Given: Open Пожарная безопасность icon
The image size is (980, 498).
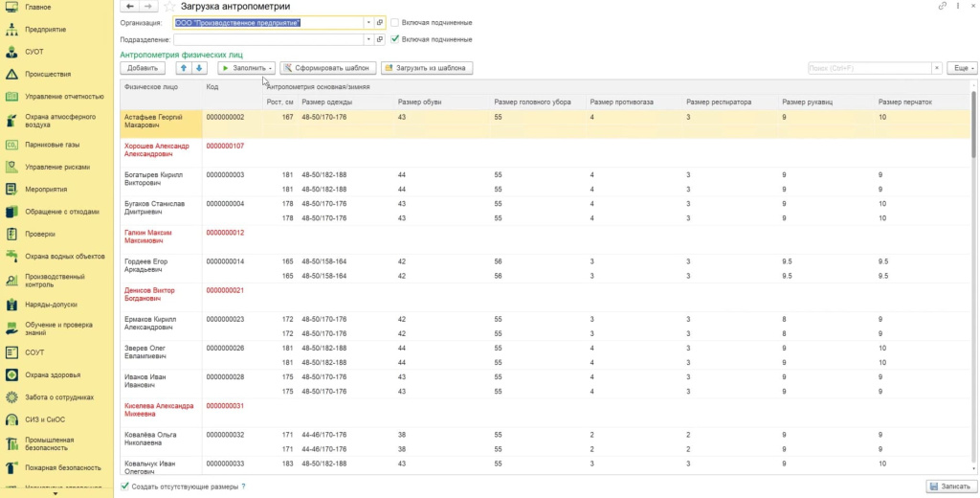Looking at the screenshot, I should 11,467.
